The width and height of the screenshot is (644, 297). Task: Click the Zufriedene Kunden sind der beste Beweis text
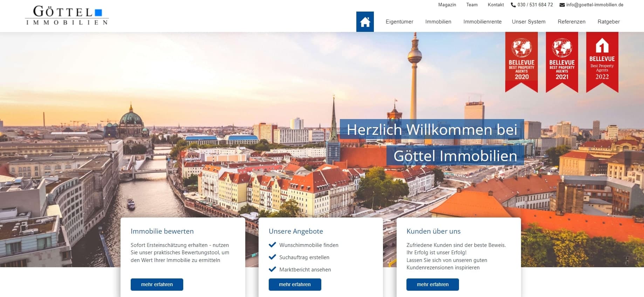point(456,245)
